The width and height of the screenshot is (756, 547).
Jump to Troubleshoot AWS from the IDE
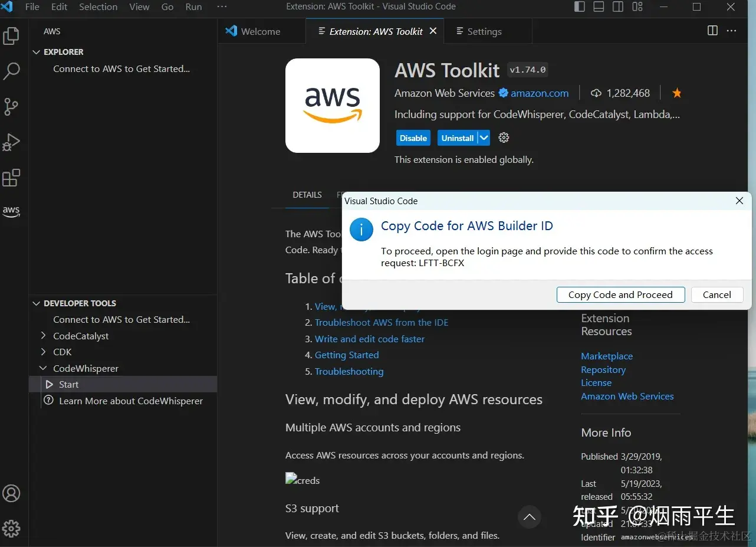382,323
